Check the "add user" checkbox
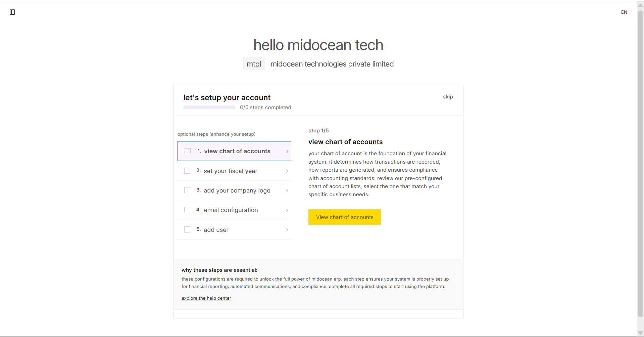Viewport: 644px width, 337px height. tap(187, 229)
